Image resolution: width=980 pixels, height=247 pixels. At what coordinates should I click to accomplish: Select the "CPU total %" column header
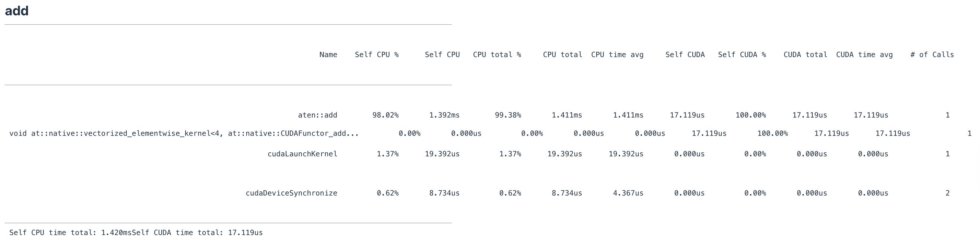496,55
